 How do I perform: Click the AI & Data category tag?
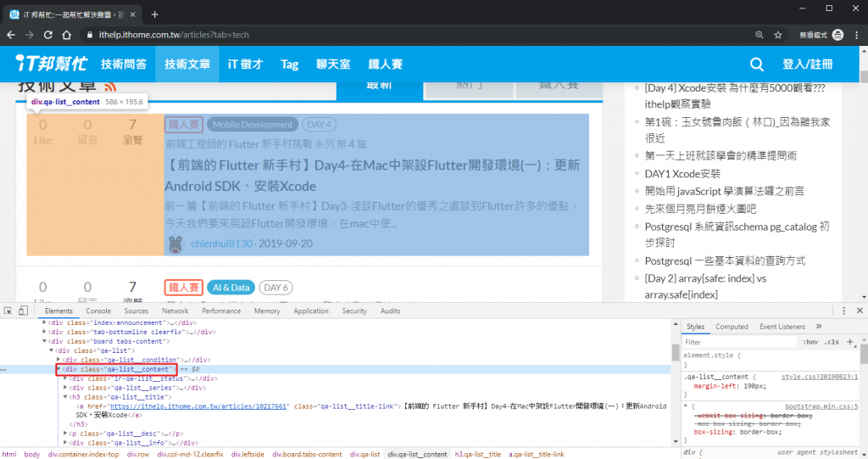(231, 288)
